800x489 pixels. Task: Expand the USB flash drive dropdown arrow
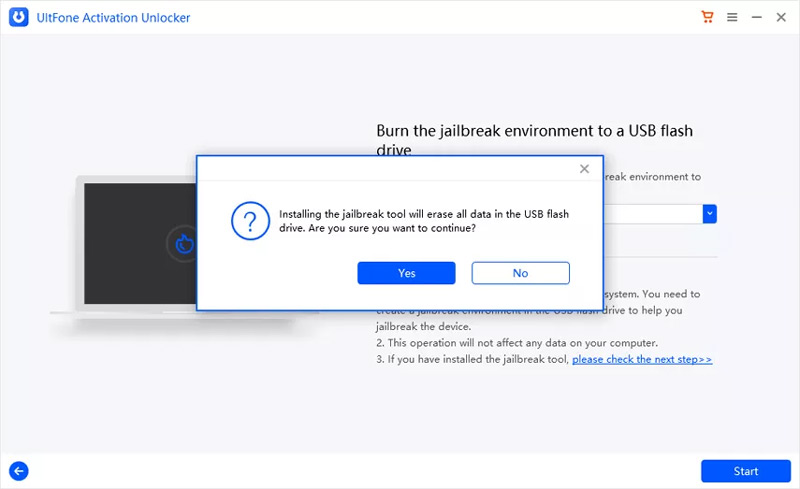(709, 213)
